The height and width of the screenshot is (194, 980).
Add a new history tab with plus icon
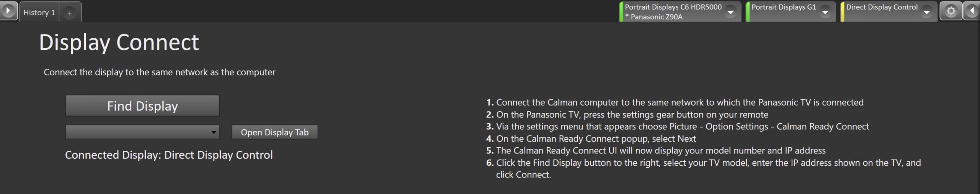click(x=69, y=13)
